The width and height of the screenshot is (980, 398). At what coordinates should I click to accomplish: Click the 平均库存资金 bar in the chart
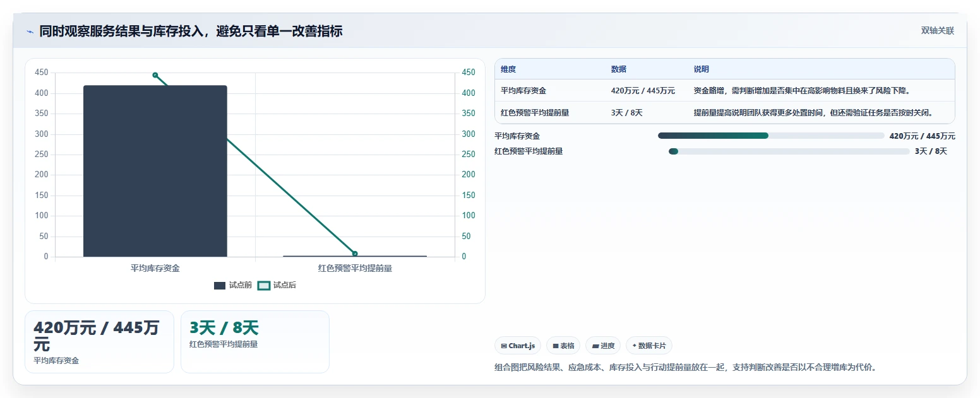155,171
